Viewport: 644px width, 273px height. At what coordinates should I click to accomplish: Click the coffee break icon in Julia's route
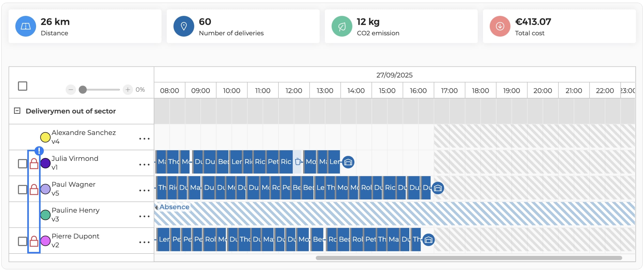(x=298, y=161)
